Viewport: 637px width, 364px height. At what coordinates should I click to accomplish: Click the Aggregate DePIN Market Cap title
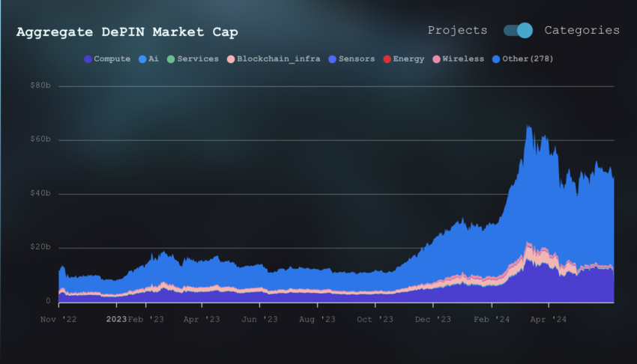[x=127, y=32]
